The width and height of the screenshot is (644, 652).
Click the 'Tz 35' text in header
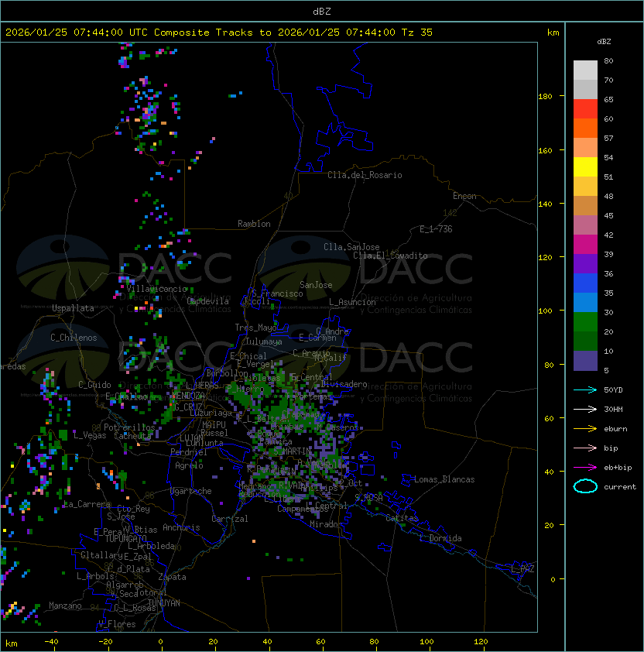[417, 32]
